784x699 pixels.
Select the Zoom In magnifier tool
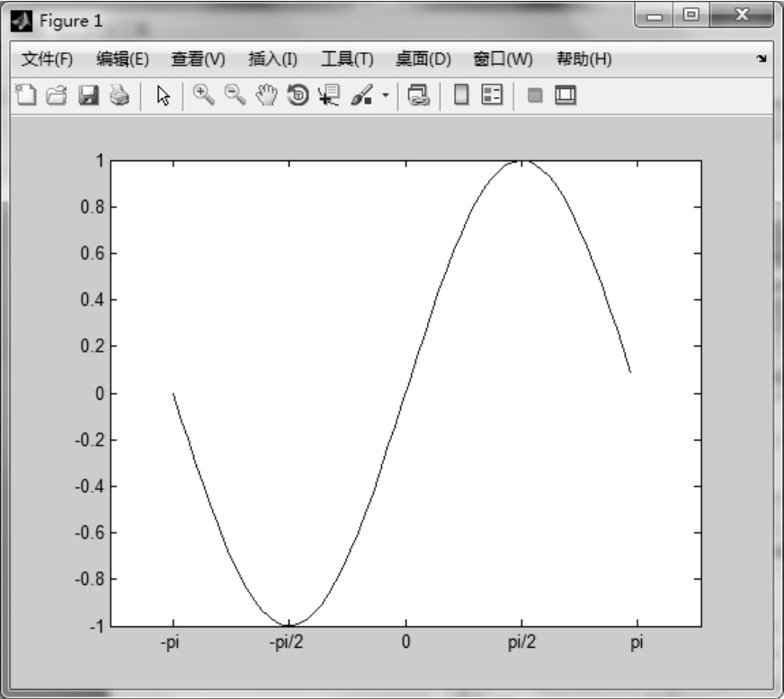[x=203, y=95]
